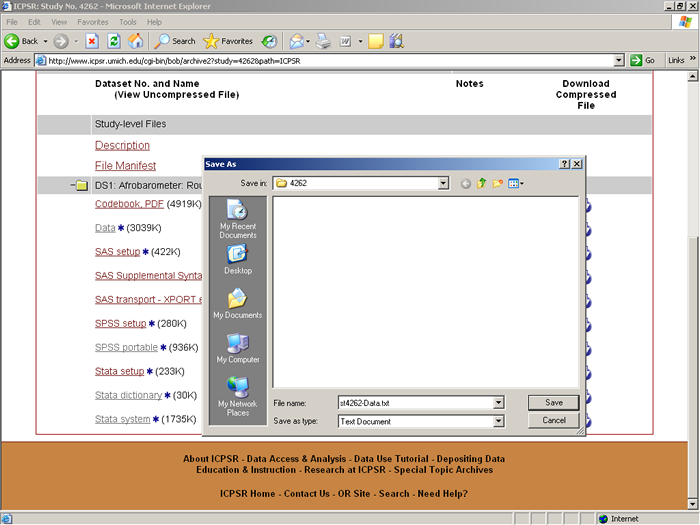
Task: Collapse the DS1 Afrobarometer folder
Action: [x=72, y=185]
